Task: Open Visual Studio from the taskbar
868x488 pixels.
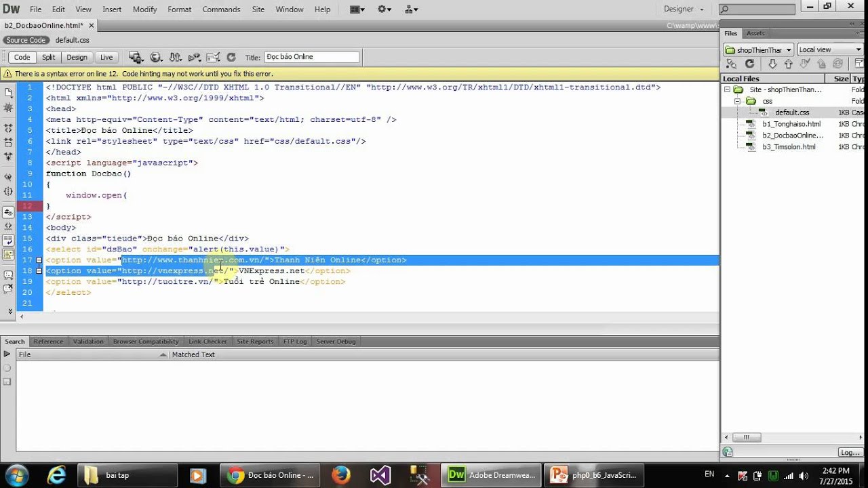Action: click(x=380, y=475)
